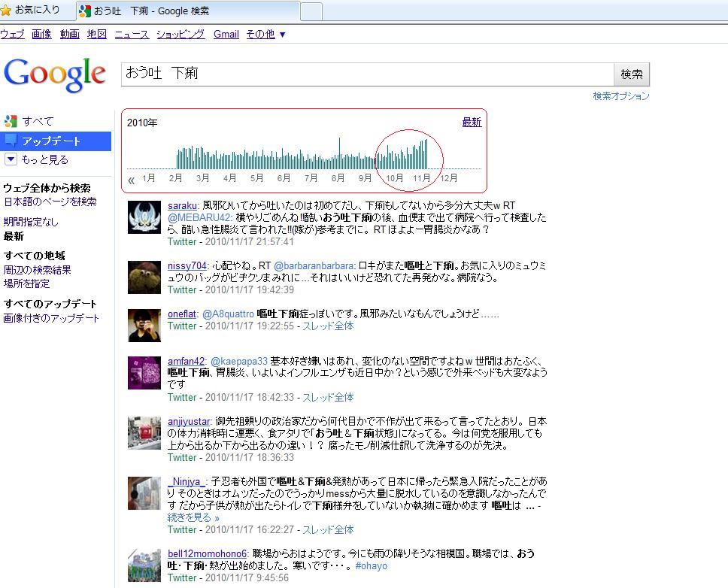Image resolution: width=728 pixels, height=588 pixels.
Task: Open the saraku username link
Action: click(x=183, y=205)
